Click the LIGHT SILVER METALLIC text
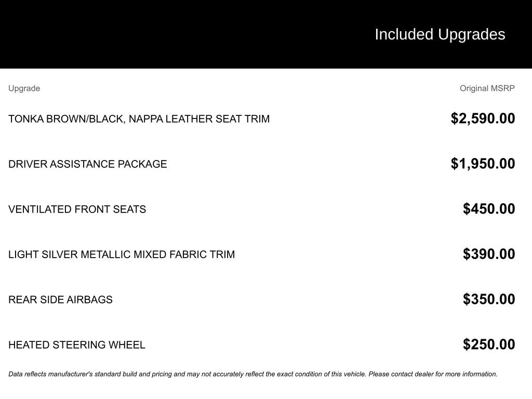The image size is (532, 399). (x=70, y=255)
